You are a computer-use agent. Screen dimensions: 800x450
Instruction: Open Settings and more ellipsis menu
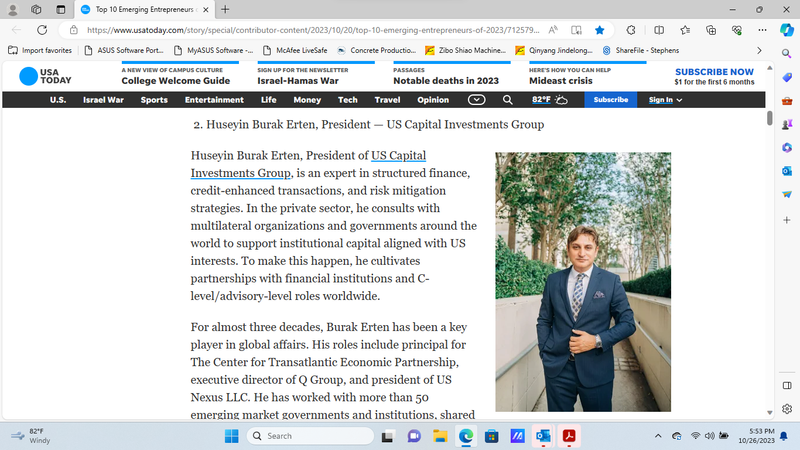(x=762, y=30)
